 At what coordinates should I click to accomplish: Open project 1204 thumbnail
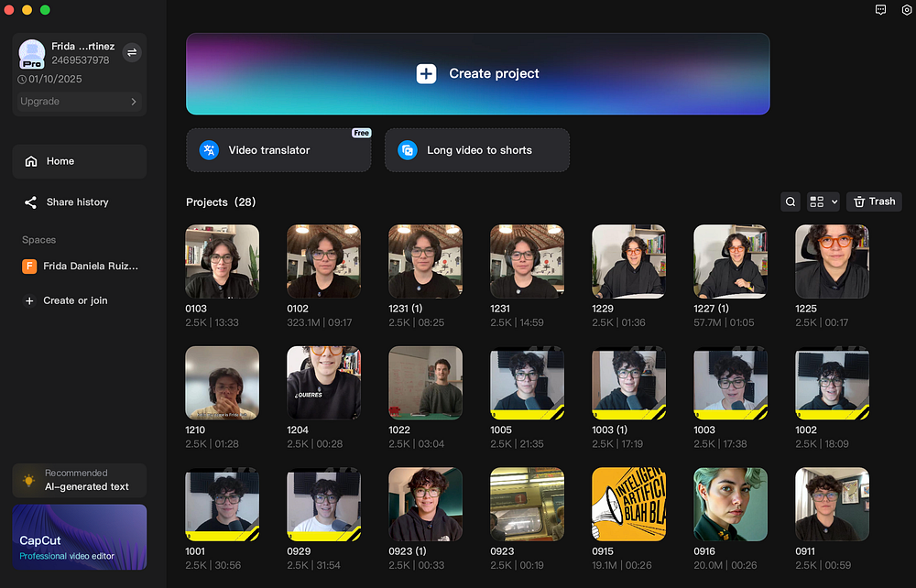(x=323, y=383)
